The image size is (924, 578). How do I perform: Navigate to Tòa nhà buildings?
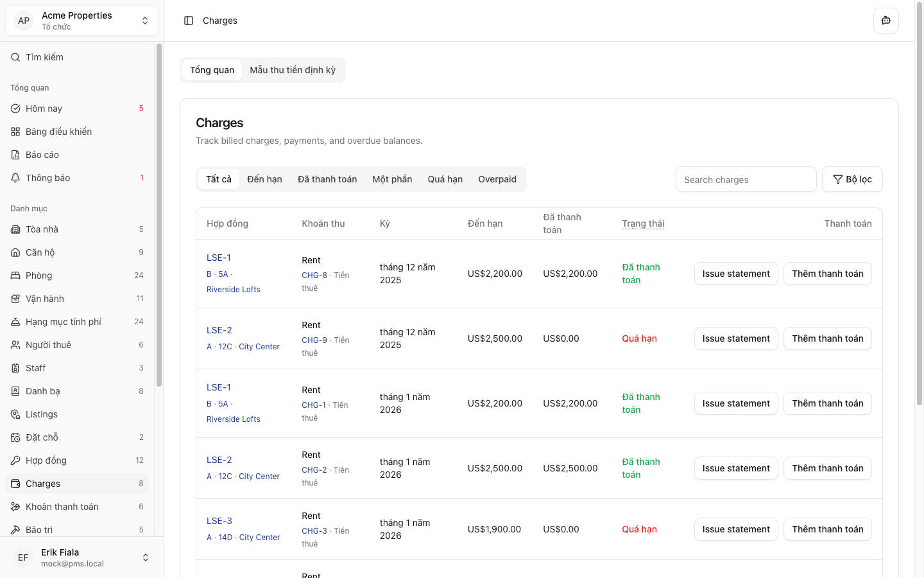point(42,229)
